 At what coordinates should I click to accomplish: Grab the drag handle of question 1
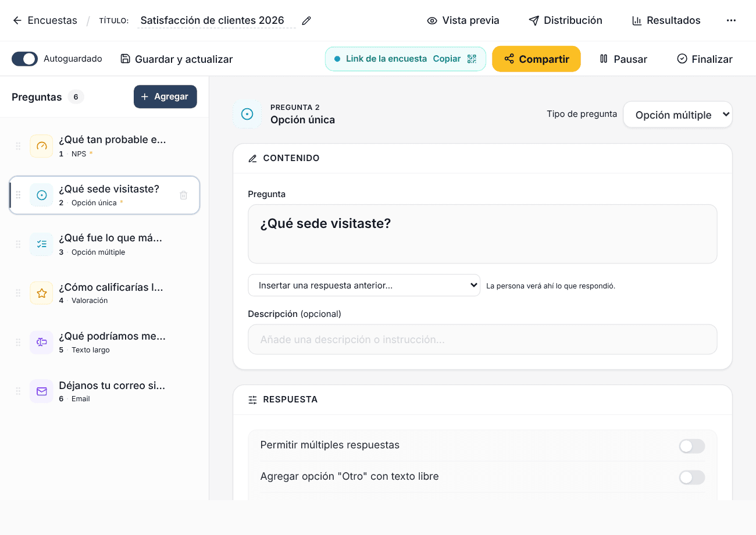coord(18,146)
